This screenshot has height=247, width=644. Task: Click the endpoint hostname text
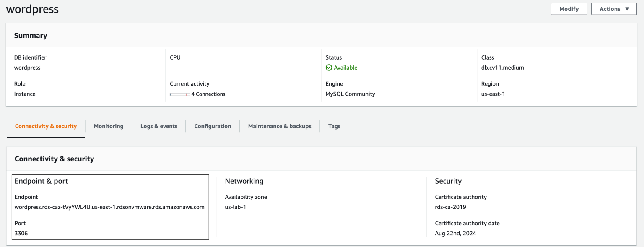(x=109, y=207)
